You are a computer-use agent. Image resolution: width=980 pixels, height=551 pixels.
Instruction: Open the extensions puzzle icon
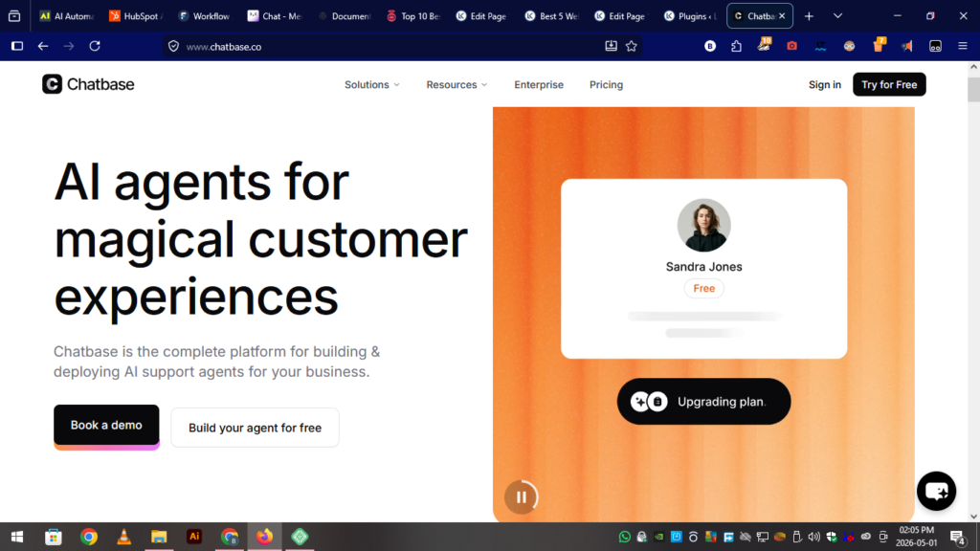(736, 46)
